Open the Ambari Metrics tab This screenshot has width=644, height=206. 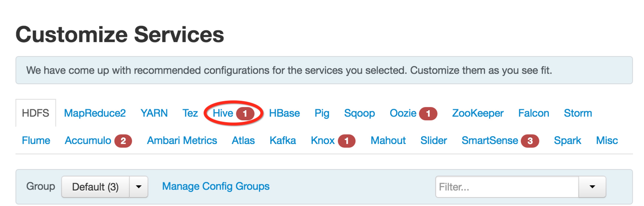tap(182, 140)
